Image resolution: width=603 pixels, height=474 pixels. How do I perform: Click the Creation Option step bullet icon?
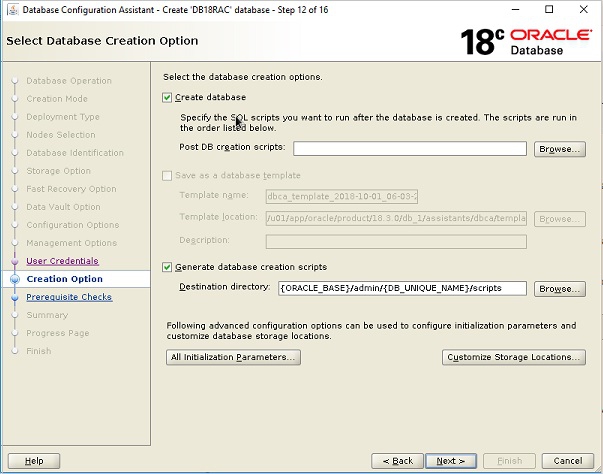coord(15,279)
